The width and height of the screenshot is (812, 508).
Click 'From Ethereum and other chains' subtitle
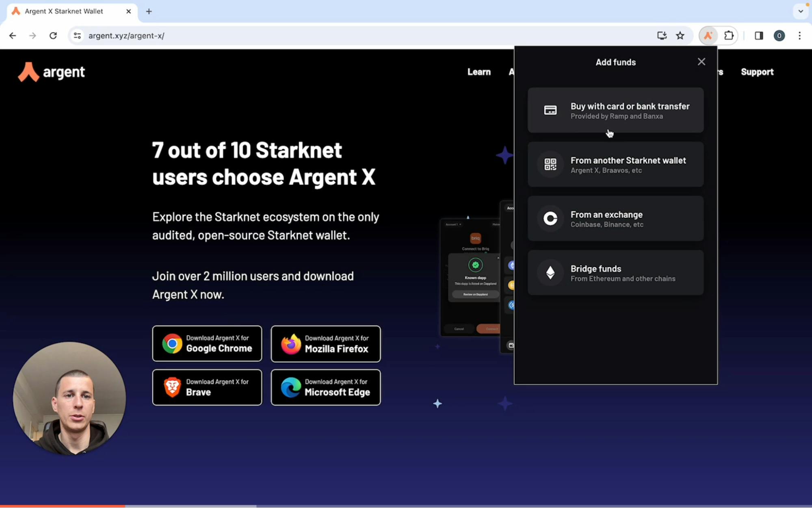click(623, 279)
